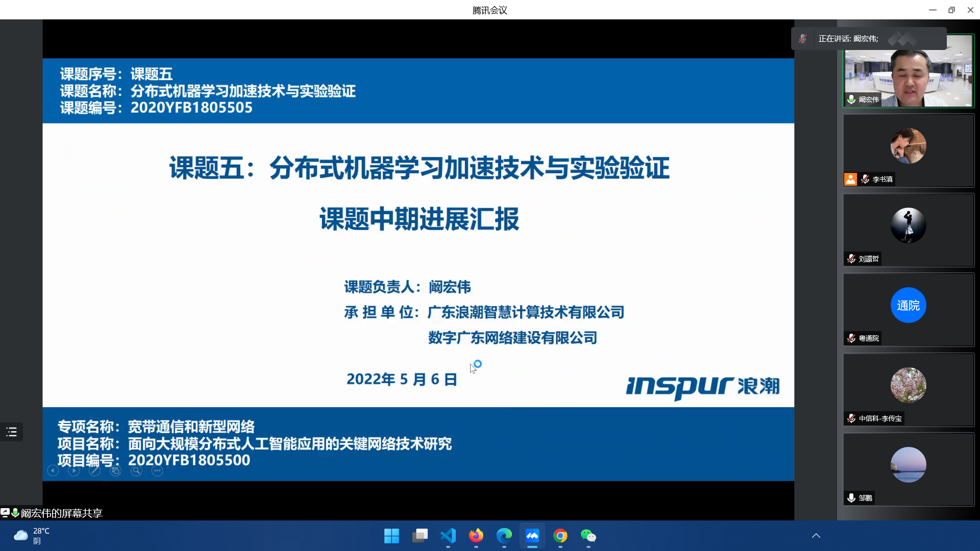Launch Firefox from taskbar
The width and height of the screenshot is (980, 551).
click(476, 536)
